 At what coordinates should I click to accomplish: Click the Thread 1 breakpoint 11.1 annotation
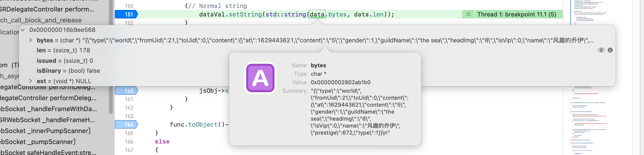coord(516,14)
